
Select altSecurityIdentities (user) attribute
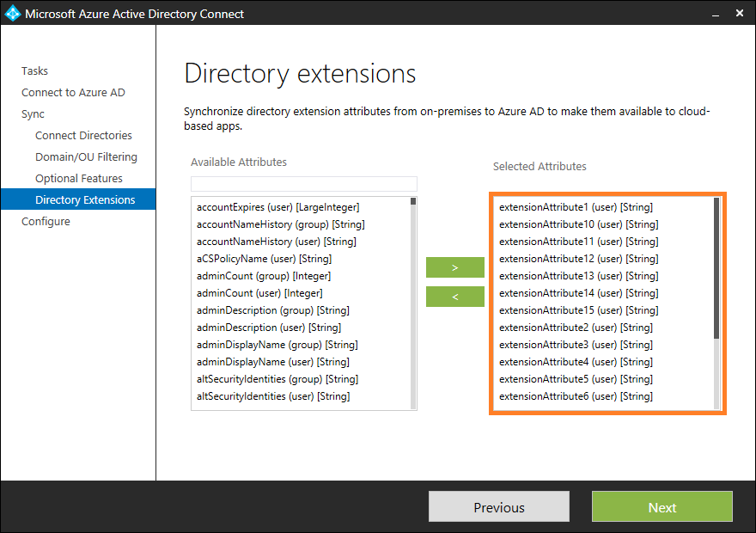tap(273, 396)
